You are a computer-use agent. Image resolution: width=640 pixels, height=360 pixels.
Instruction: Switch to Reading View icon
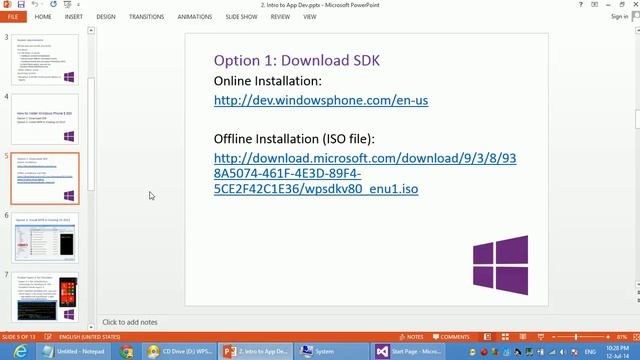coord(523,337)
